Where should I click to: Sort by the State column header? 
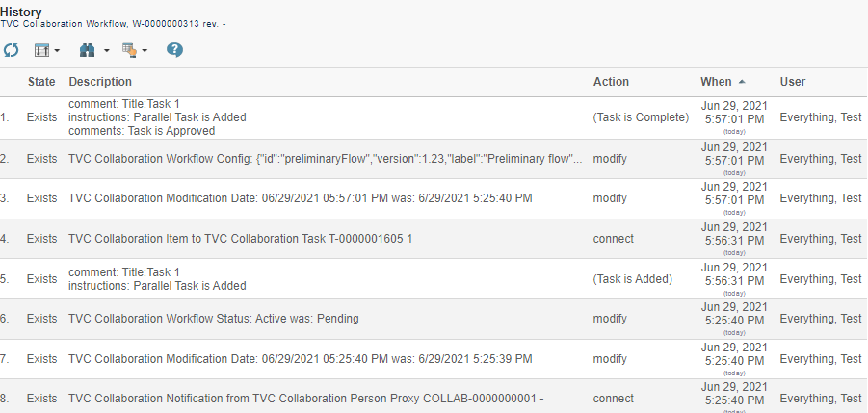41,82
